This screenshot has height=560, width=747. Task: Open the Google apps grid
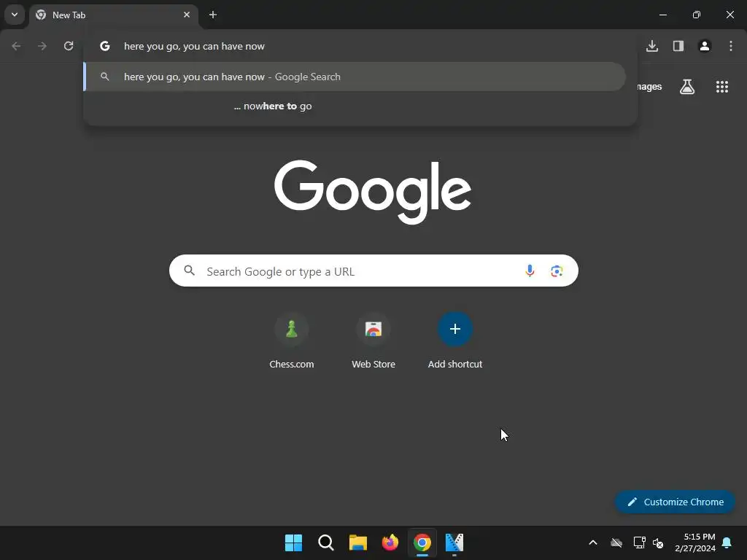coord(722,87)
